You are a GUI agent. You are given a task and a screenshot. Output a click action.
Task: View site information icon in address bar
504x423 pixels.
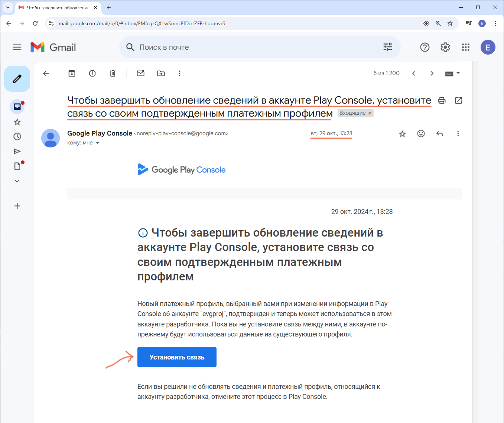click(x=51, y=23)
